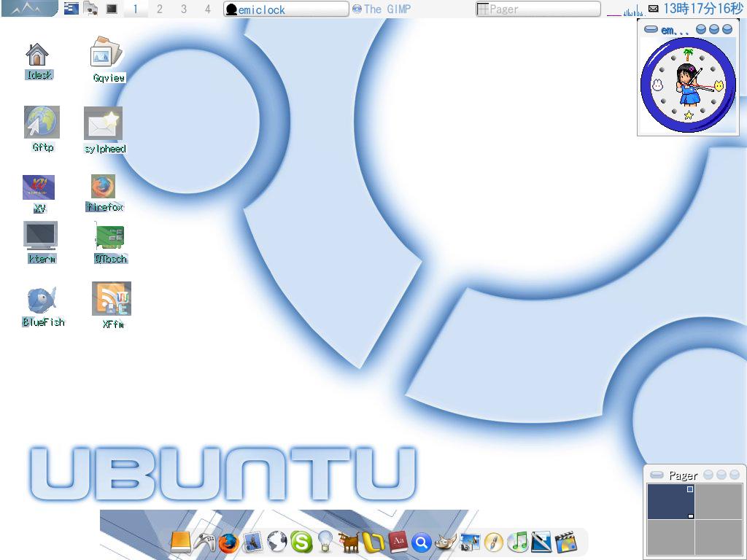The width and height of the screenshot is (747, 560).
Task: Open a kterm terminal from the desktop
Action: [x=40, y=236]
